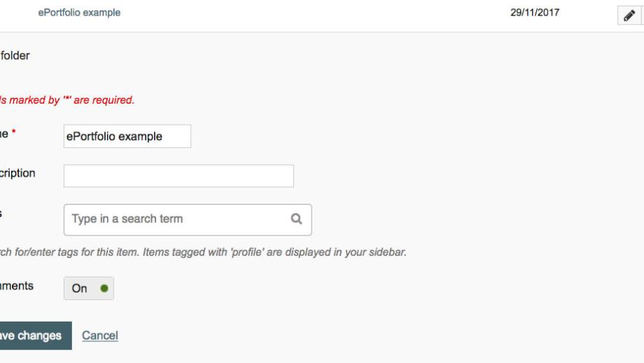Cancel editing the folder
This screenshot has height=363, width=644.
100,336
